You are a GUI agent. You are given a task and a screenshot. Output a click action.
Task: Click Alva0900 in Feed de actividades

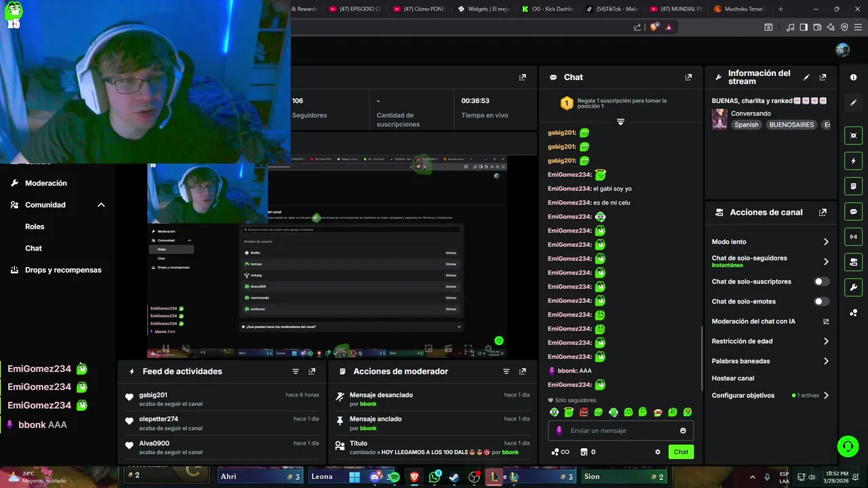click(154, 443)
